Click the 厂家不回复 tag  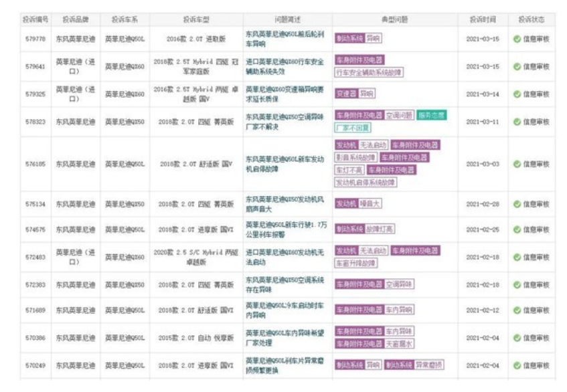pyautogui.click(x=353, y=128)
